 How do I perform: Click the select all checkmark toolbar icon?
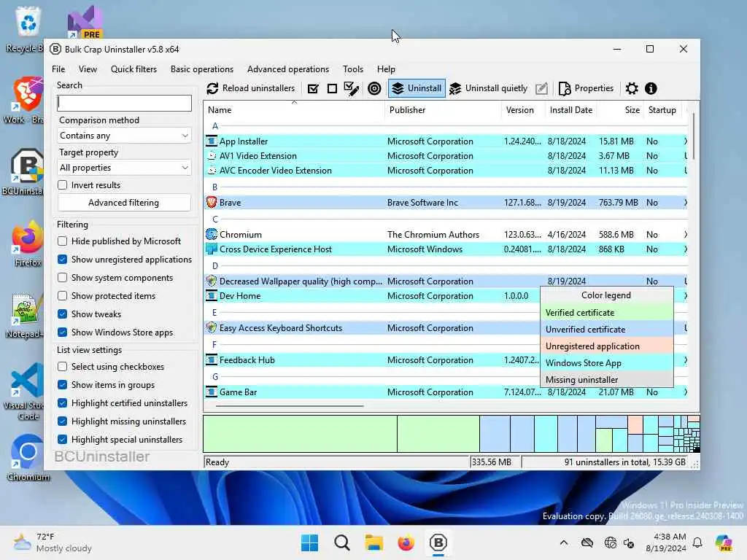click(x=313, y=88)
